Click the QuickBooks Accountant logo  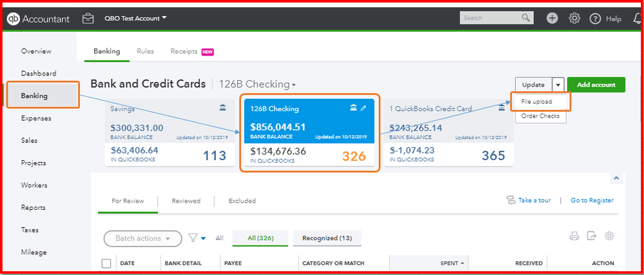click(x=39, y=19)
